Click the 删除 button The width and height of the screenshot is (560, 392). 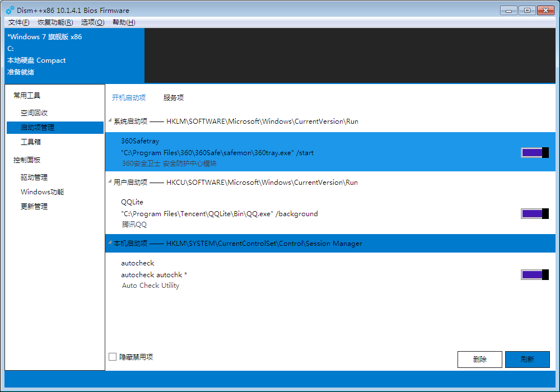[x=480, y=359]
